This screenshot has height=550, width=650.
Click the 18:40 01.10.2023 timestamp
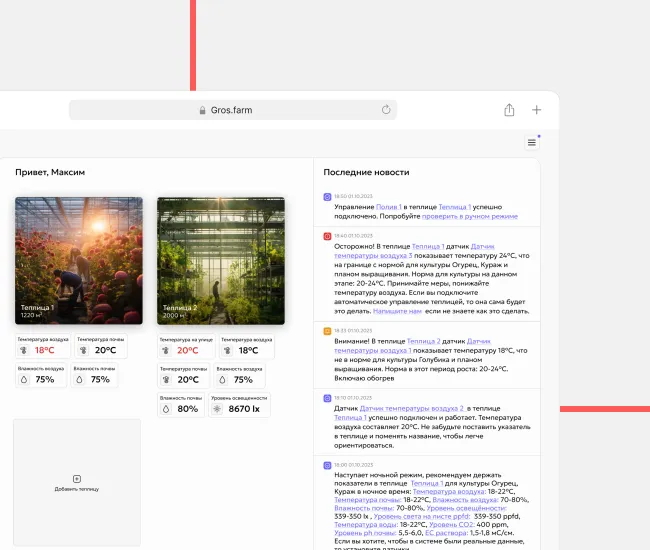pyautogui.click(x=354, y=236)
